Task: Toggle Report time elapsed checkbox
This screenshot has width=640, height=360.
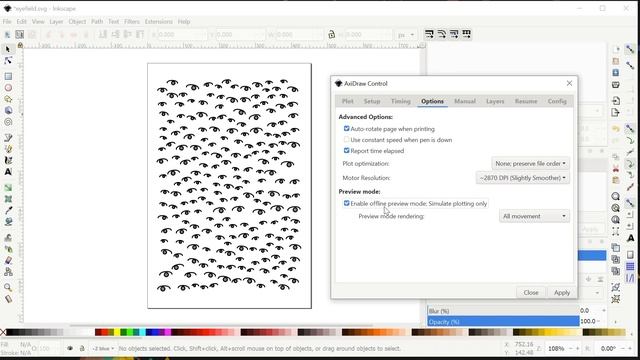Action: (x=347, y=151)
